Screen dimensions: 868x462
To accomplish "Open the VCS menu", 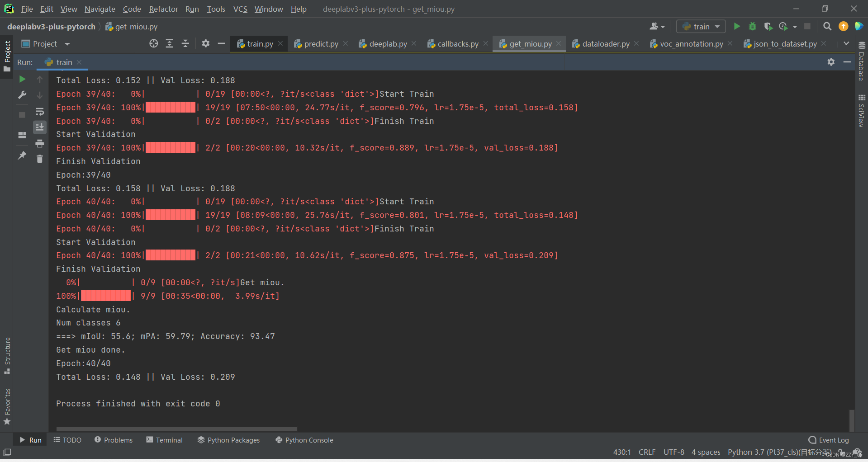I will [x=240, y=9].
